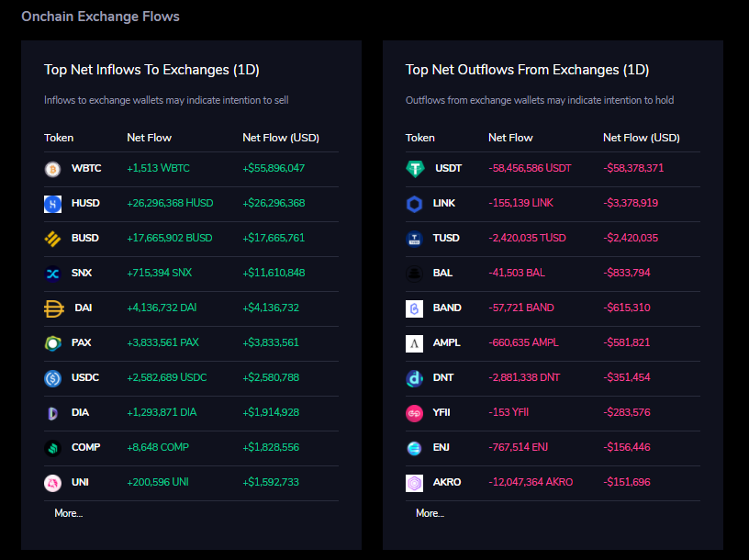Click the HUSD token icon

click(52, 204)
